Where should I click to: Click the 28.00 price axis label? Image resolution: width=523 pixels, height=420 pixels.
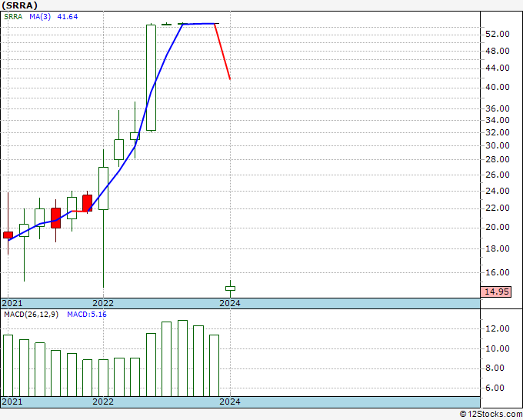[x=497, y=159]
